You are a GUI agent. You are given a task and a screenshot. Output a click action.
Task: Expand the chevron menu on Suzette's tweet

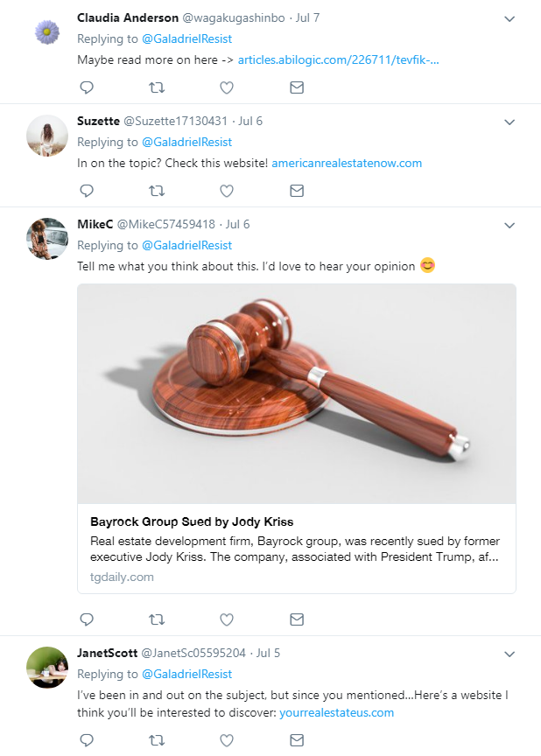510,122
